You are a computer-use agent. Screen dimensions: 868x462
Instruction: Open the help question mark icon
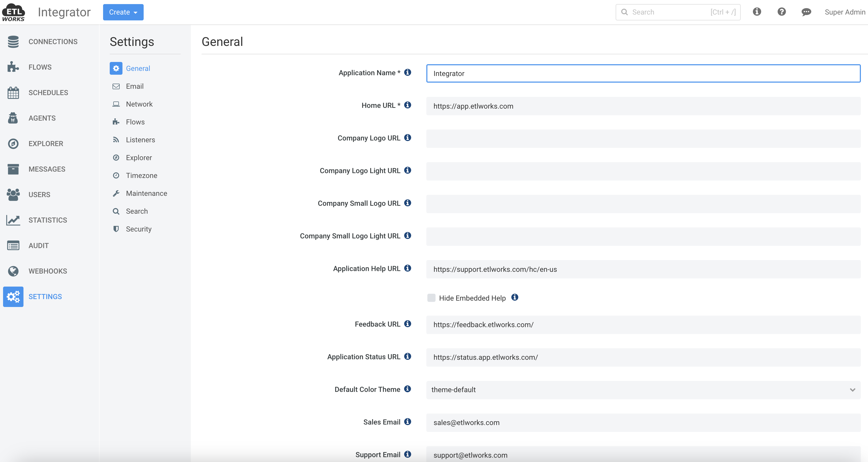click(x=782, y=12)
